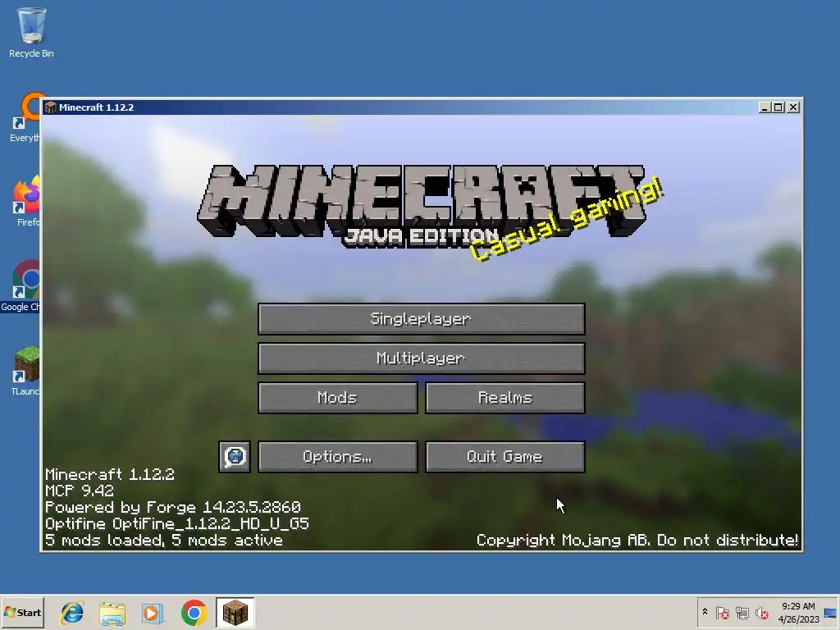Select the Recycle Bin desktop icon
Image resolution: width=840 pixels, height=630 pixels.
pos(31,32)
